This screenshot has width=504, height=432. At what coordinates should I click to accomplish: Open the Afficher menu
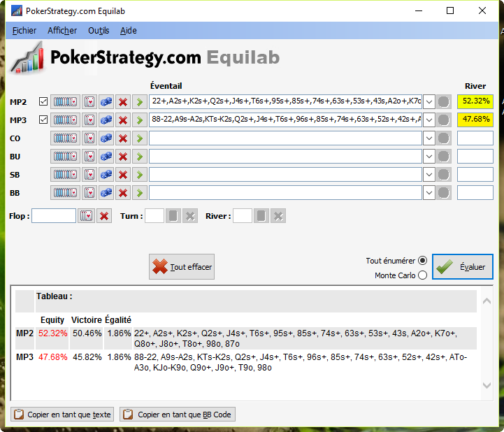pos(62,31)
